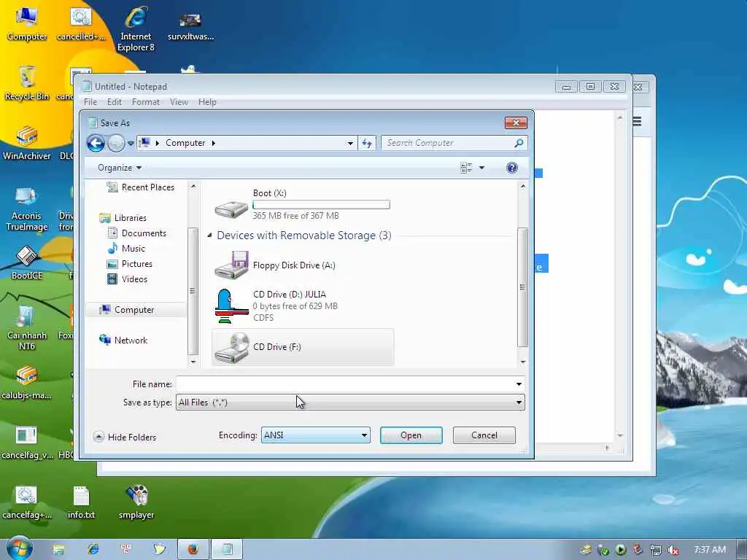Open the Organize menu
The width and height of the screenshot is (747, 560).
120,168
